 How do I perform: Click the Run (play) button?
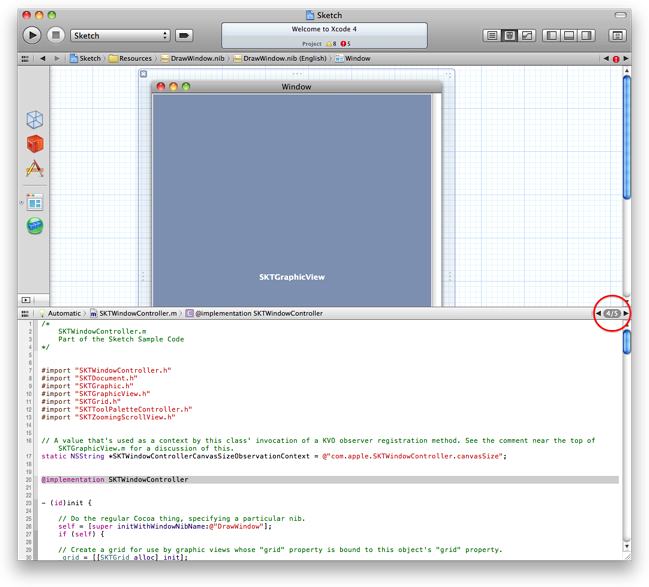point(31,35)
